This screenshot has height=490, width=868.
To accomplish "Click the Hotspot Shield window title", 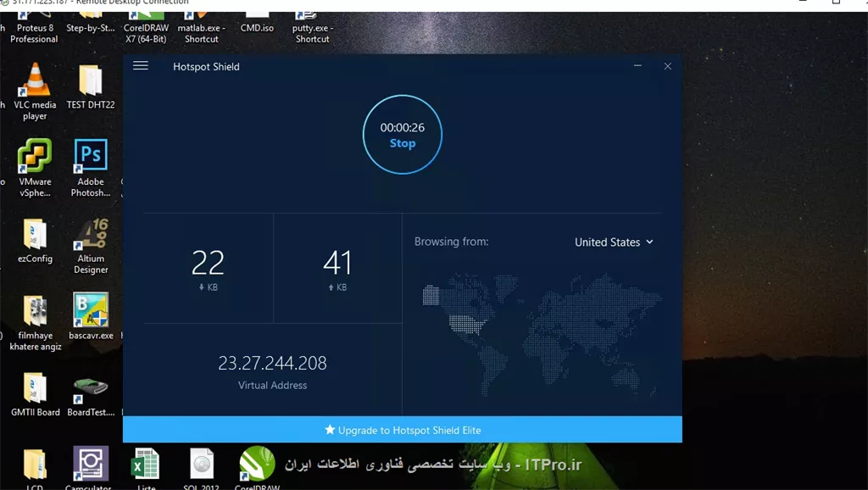I will pos(206,66).
